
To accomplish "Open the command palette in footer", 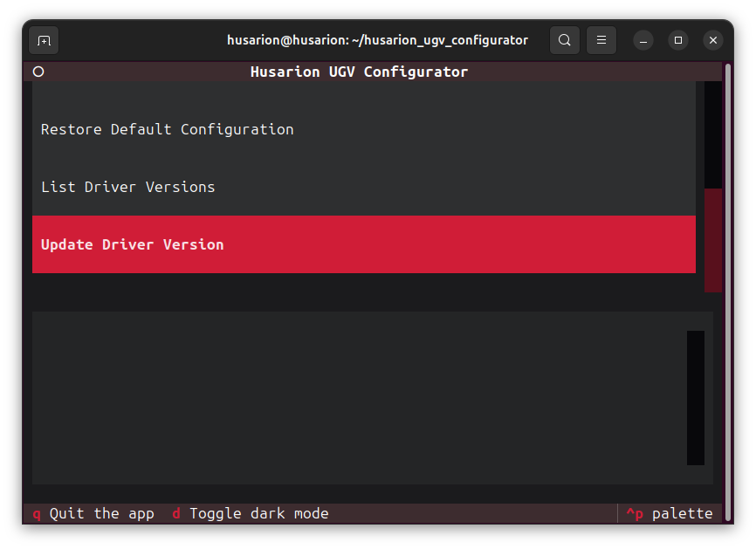I will pos(670,513).
